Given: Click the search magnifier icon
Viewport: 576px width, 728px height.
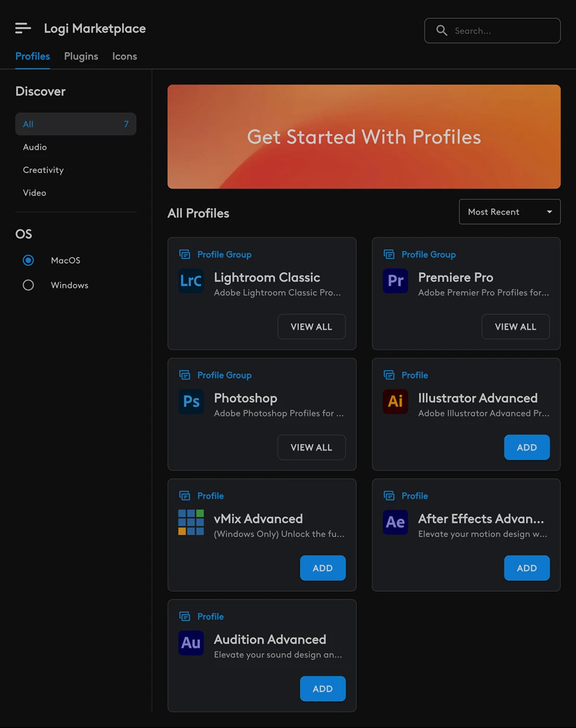Looking at the screenshot, I should click(442, 31).
